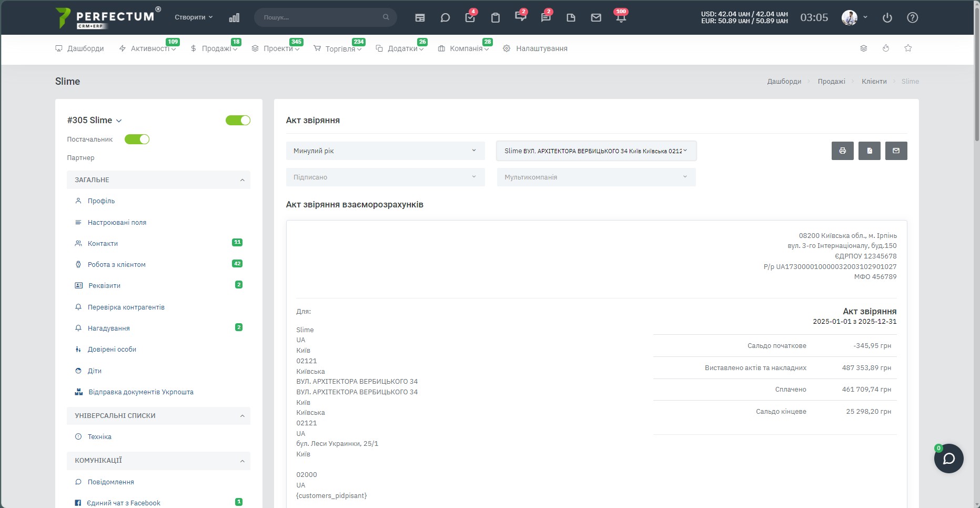
Task: Open the double speech bubble icon with badge
Action: (521, 16)
